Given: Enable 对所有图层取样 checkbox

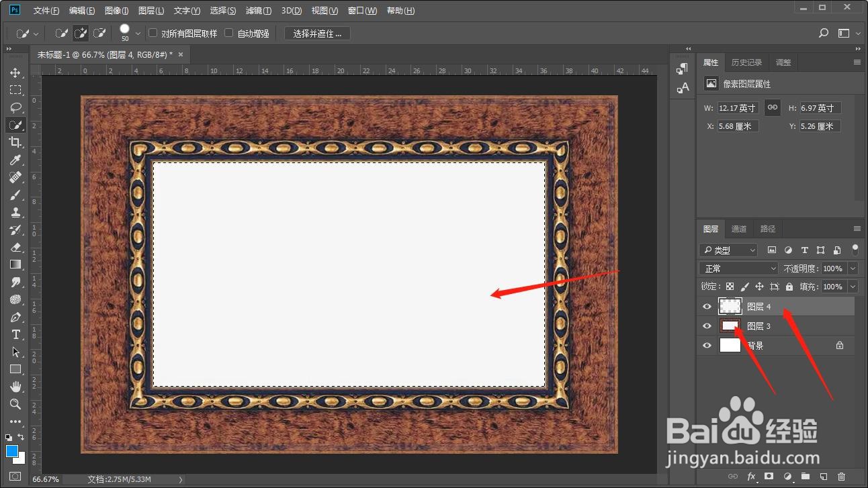Looking at the screenshot, I should tap(153, 33).
